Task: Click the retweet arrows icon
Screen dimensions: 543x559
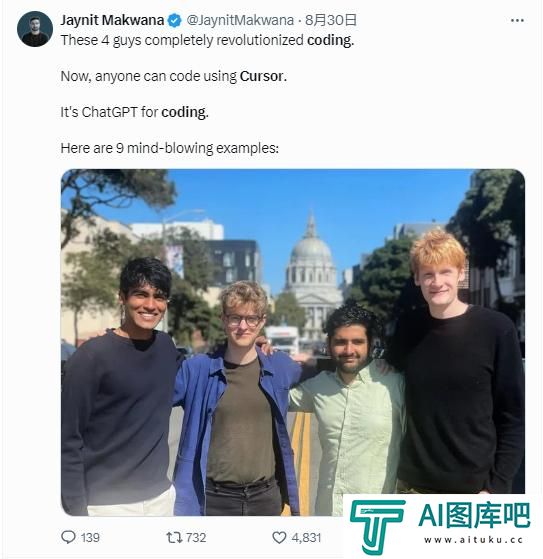Action: click(x=174, y=537)
